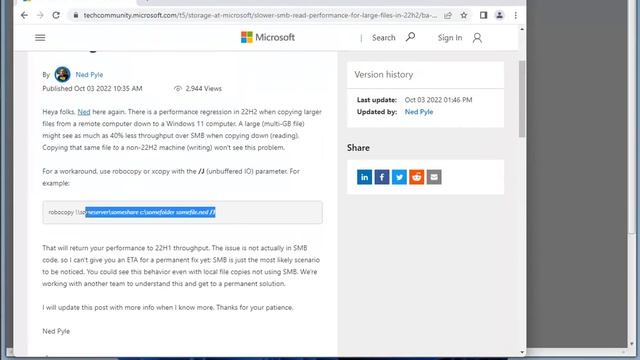Share article on Reddit
This screenshot has height=360, width=640.
417,177
